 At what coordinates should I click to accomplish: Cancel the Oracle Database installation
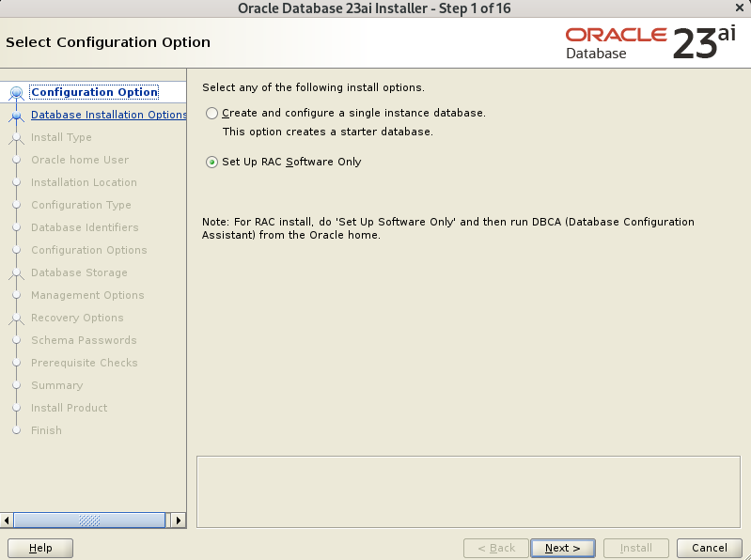point(710,548)
